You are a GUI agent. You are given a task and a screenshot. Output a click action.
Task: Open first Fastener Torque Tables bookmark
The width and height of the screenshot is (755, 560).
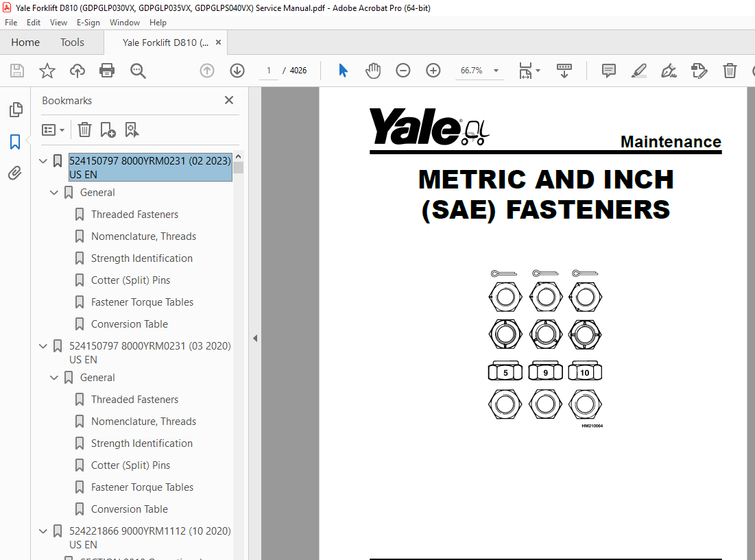pyautogui.click(x=142, y=302)
